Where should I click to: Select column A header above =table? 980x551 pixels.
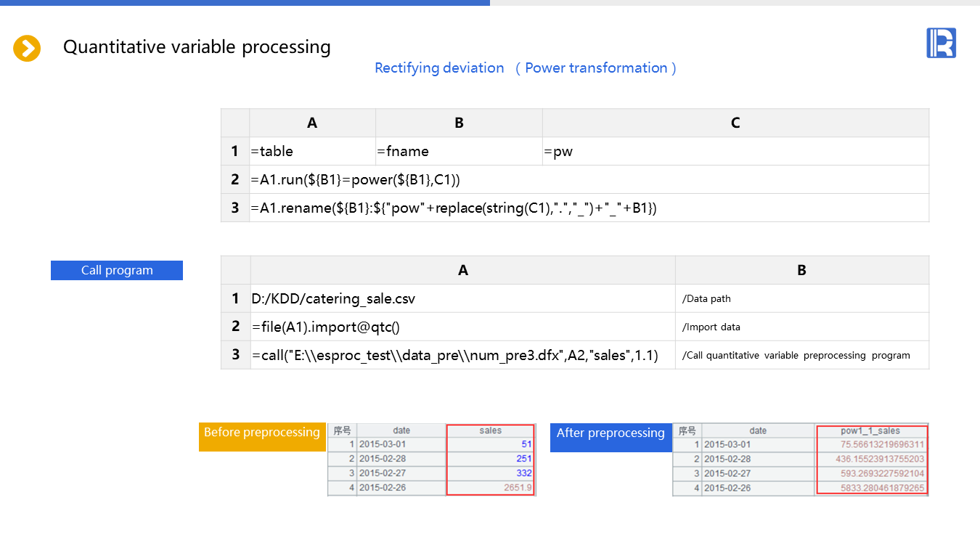(312, 123)
